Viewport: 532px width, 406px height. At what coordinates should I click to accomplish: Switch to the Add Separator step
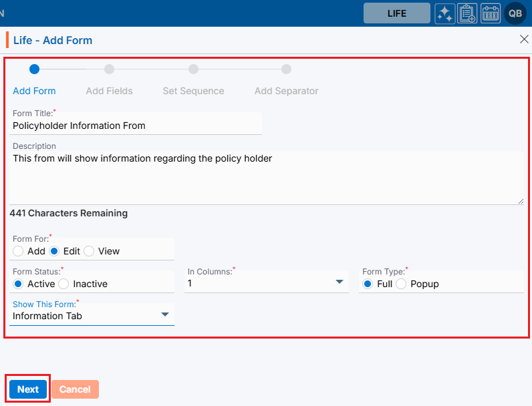click(x=286, y=91)
